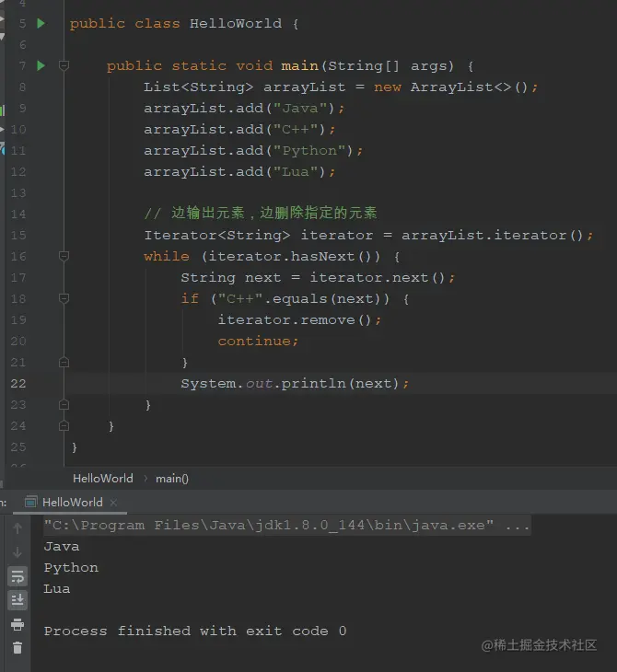This screenshot has height=672, width=617.
Task: Collapse the main method fold marker on line 7
Action: click(64, 65)
